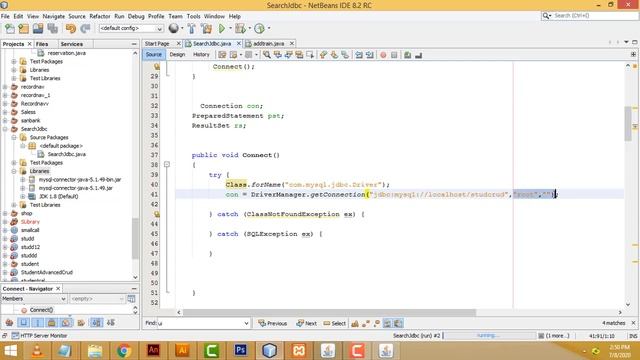Run the project with green play icon
Screen dimensions: 640x360
(x=222, y=28)
